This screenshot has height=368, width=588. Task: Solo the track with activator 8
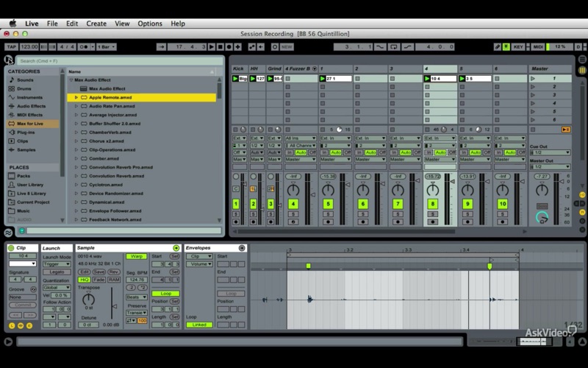(433, 214)
